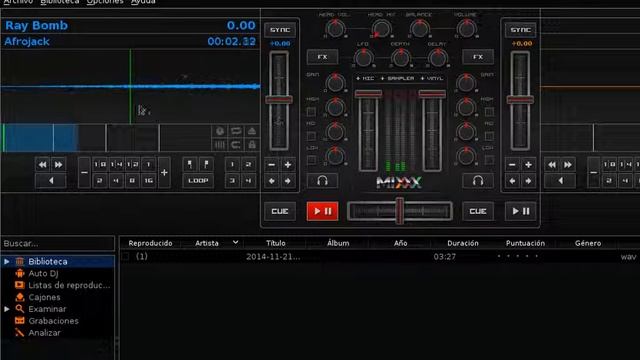Toggle left channel headphone cue button

(x=322, y=180)
